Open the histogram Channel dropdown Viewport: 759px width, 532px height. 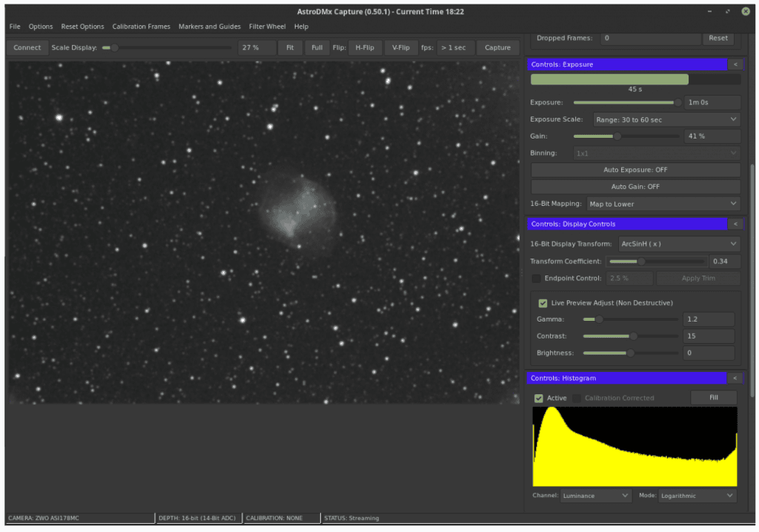596,496
